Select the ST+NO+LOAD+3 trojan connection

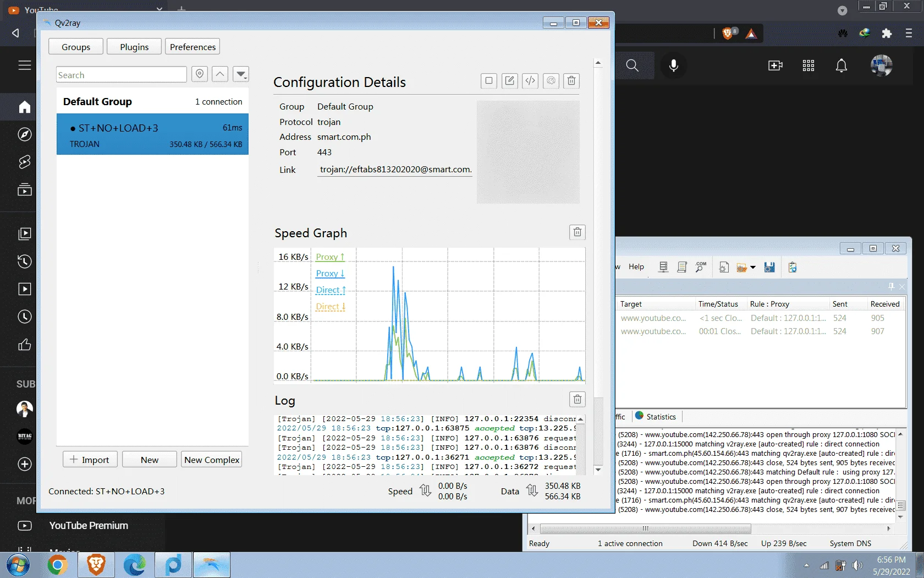[x=152, y=134]
